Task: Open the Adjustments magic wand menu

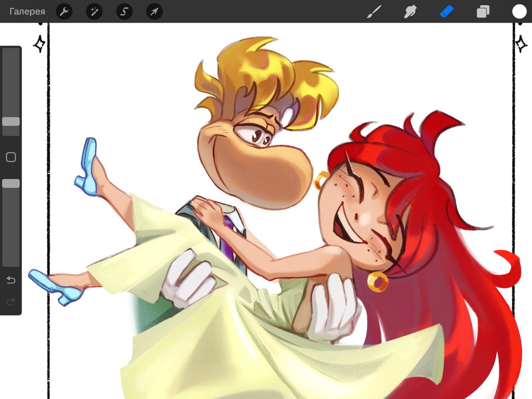Action: point(94,12)
